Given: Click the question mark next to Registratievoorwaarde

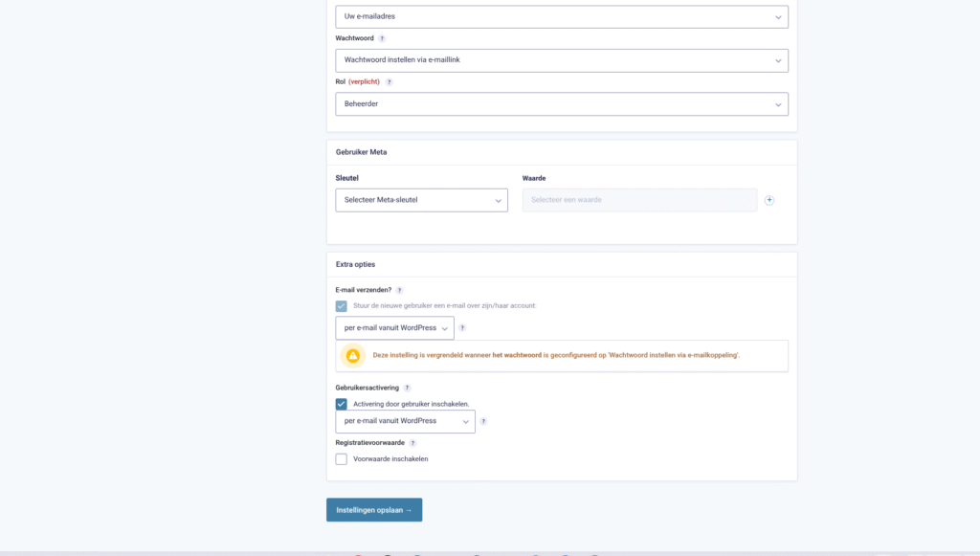Looking at the screenshot, I should tap(412, 441).
